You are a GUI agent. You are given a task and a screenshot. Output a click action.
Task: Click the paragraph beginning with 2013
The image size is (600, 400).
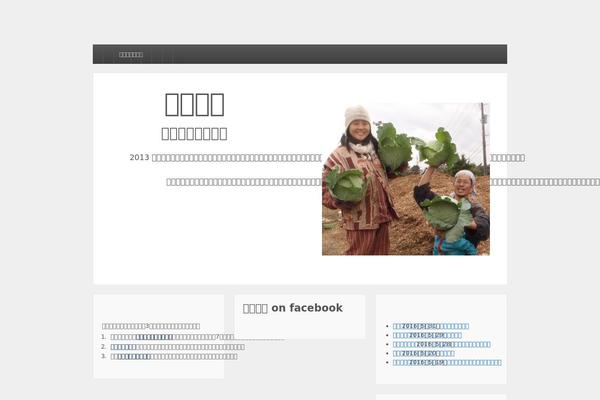tap(327, 158)
